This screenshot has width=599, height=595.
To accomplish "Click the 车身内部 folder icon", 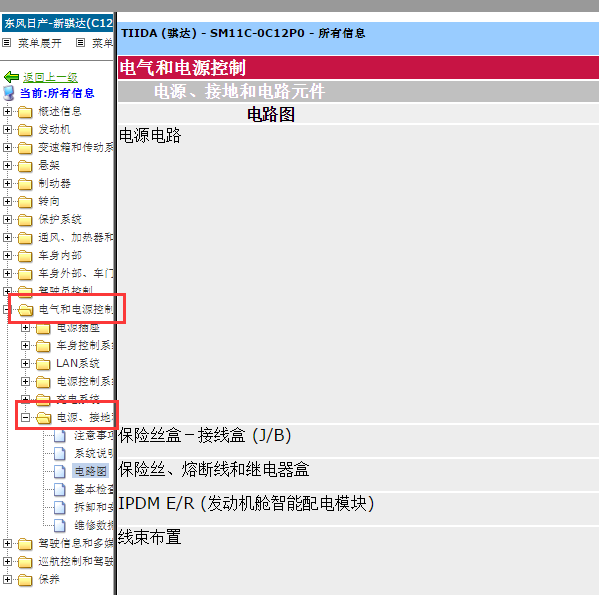I will click(x=25, y=256).
